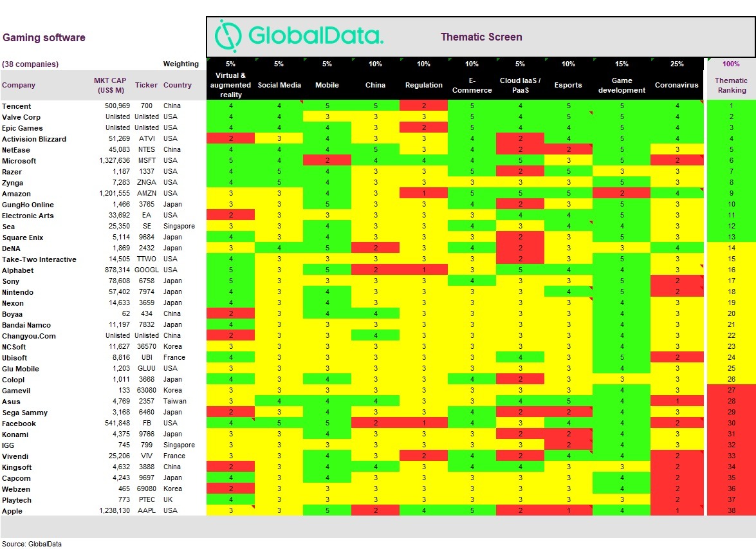Click the Game development column header

(622, 85)
